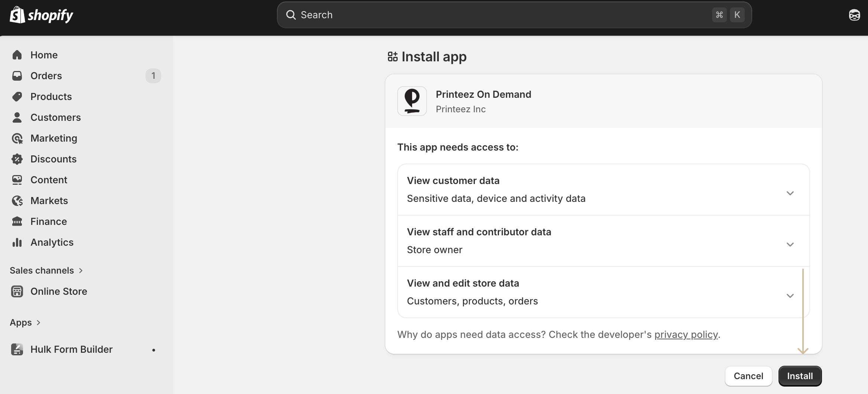Click the Finance bank icon
Screen dimensions: 868x394
17,222
